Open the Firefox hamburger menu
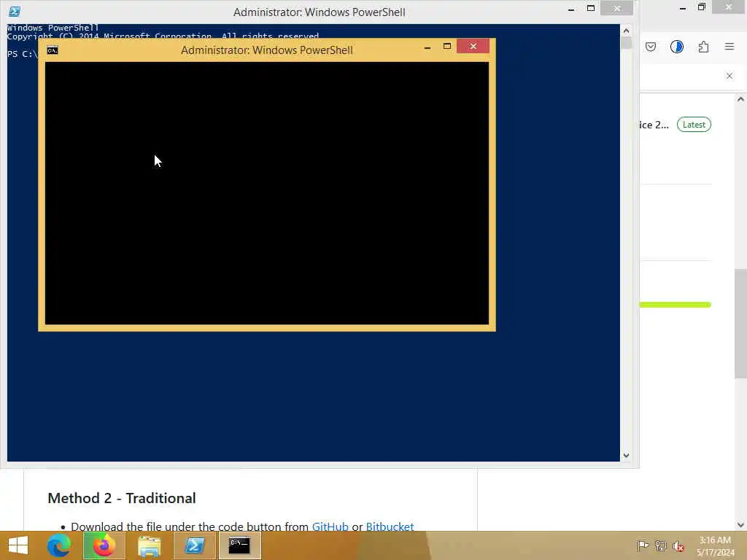The width and height of the screenshot is (747, 560). (729, 47)
